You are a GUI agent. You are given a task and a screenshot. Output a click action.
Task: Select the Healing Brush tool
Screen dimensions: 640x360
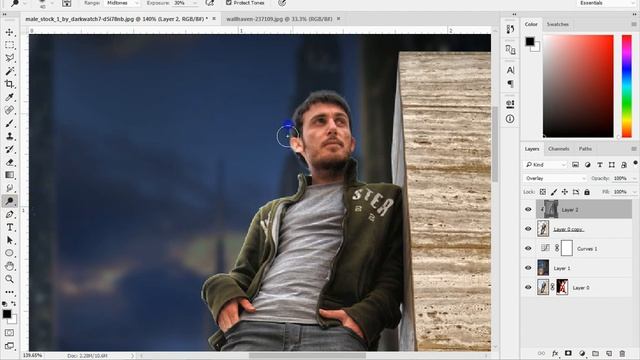click(9, 110)
